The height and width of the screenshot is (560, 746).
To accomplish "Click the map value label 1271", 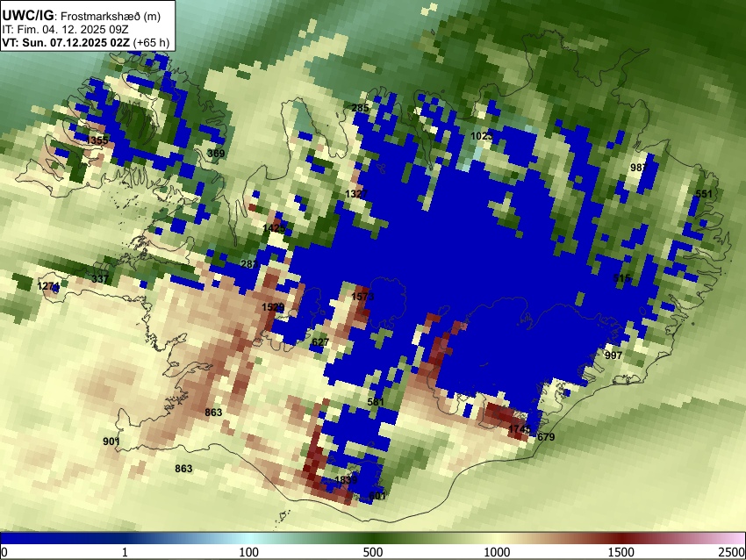I will (48, 286).
